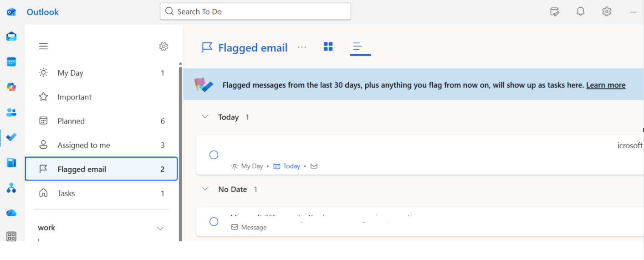The image size is (644, 260).
Task: Follow the Learn more link
Action: (x=606, y=85)
